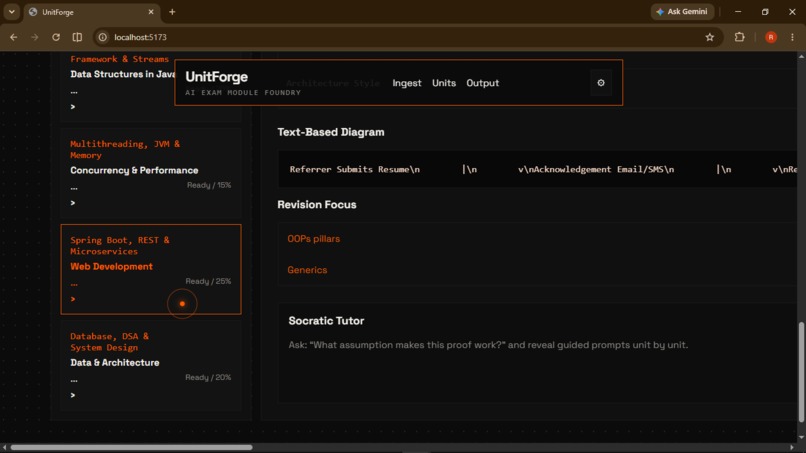The height and width of the screenshot is (453, 806).
Task: Switch to the Units section
Action: coord(444,83)
